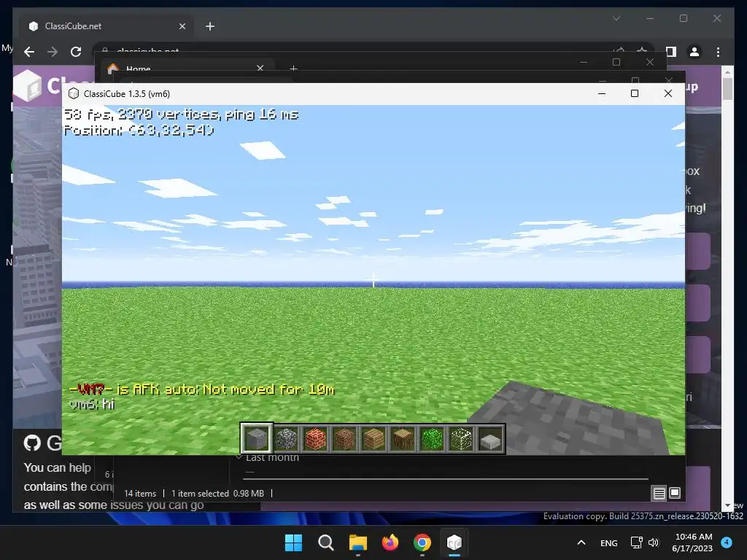Screen dimensions: 747x560
Task: Select the stone block in hotbar
Action: point(257,438)
